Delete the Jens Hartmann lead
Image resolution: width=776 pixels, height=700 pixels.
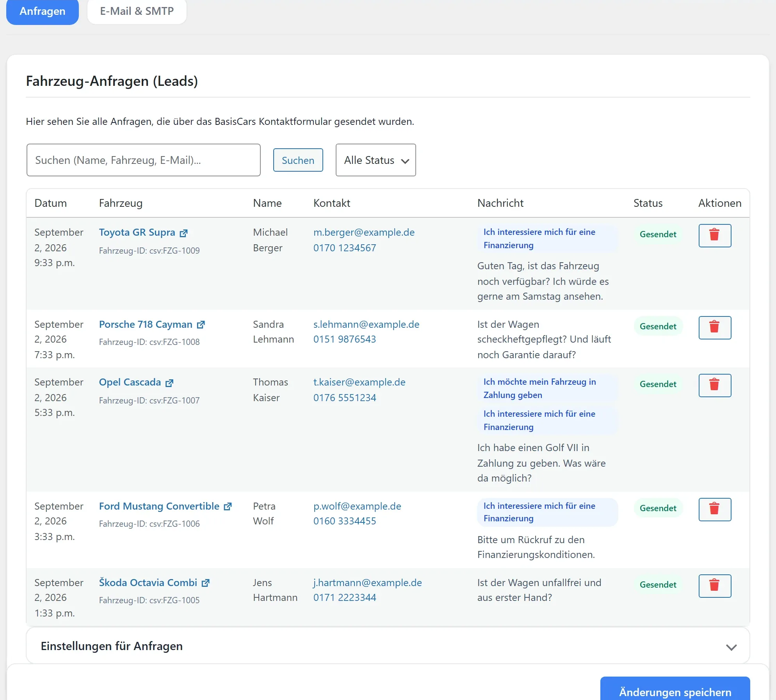(715, 586)
